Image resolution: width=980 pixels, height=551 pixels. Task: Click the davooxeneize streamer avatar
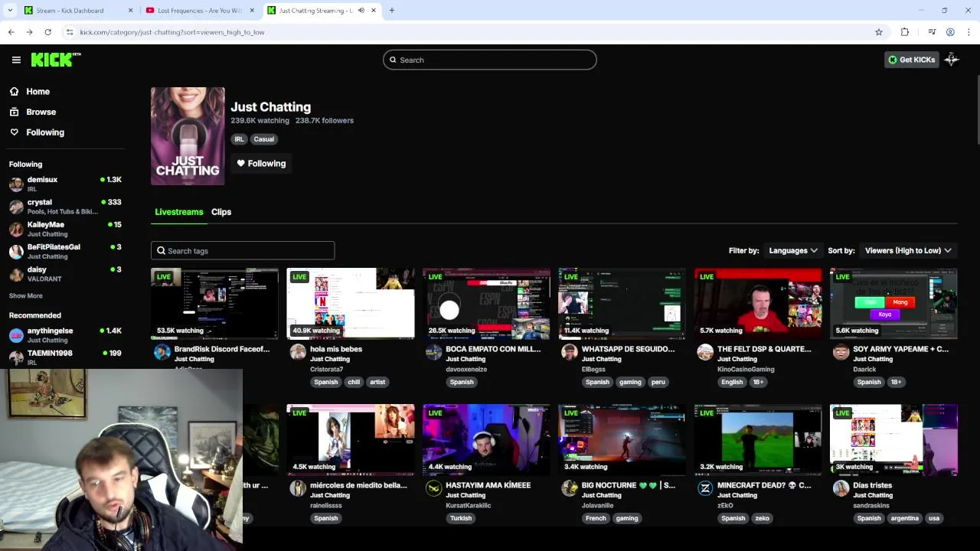434,352
